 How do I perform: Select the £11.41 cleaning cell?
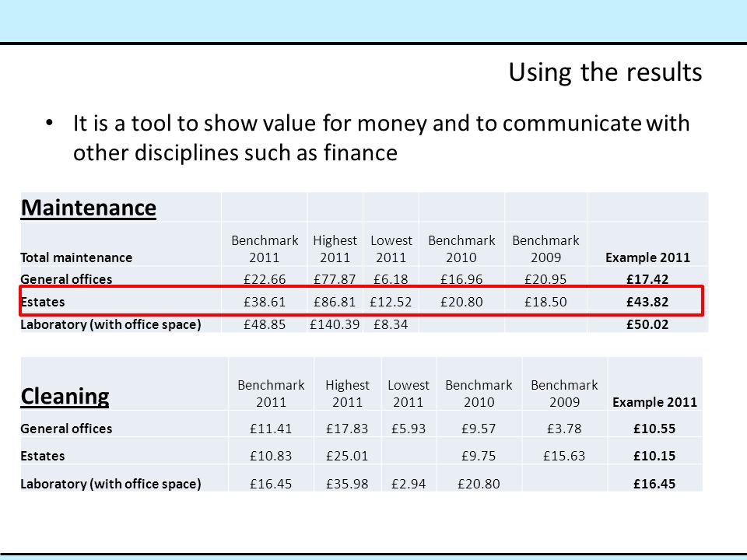tap(271, 429)
